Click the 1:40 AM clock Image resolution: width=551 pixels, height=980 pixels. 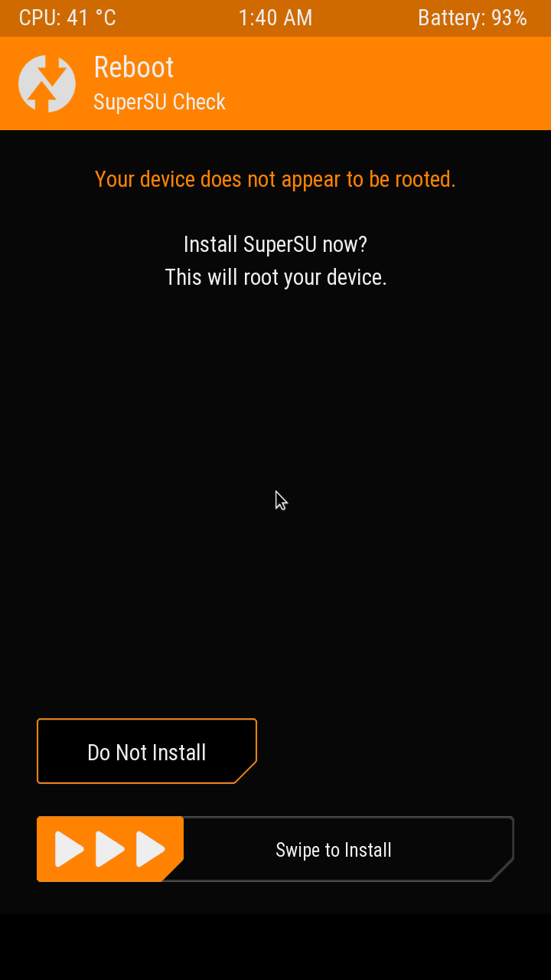[275, 18]
